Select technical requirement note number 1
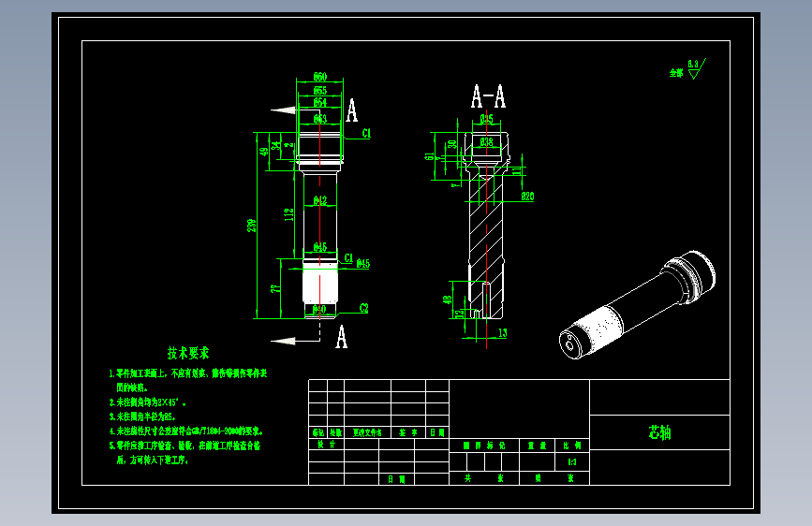Viewport: 812px width, 526px height. [x=188, y=381]
